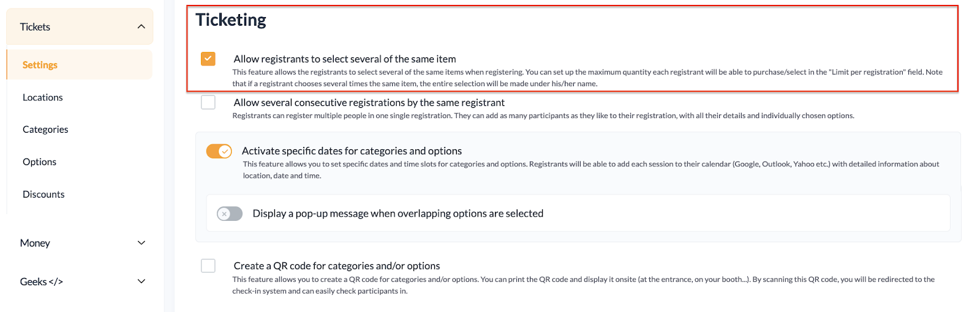The image size is (980, 312).
Task: Click 'Allow registrants to select several' label
Action: pyautogui.click(x=345, y=59)
